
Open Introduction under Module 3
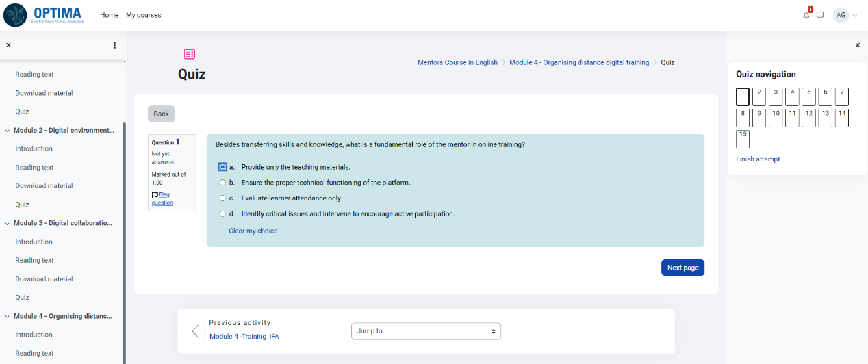(34, 242)
